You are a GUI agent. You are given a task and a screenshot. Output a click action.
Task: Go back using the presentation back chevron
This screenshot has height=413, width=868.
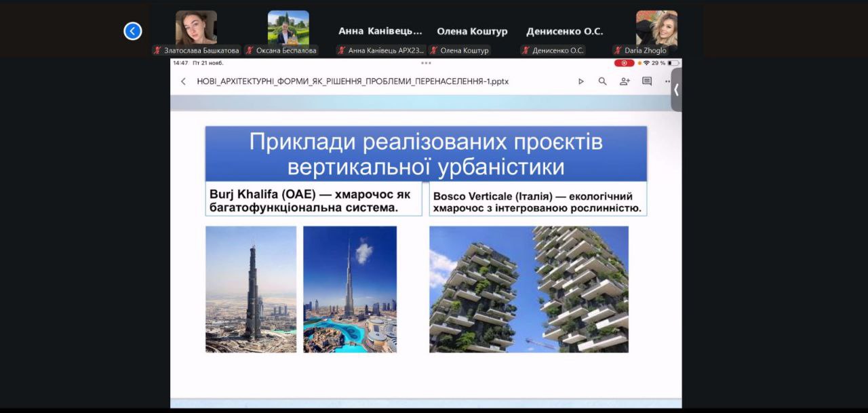(x=183, y=81)
